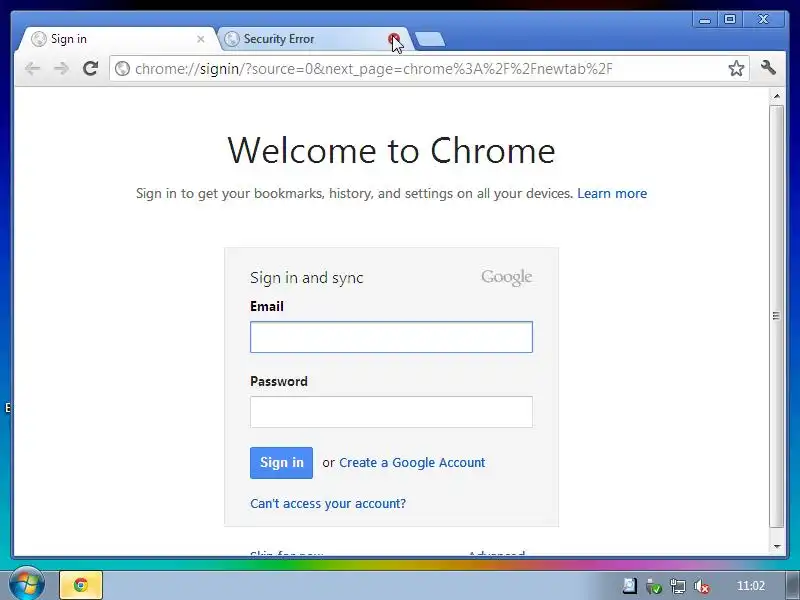The image size is (800, 600).
Task: Bookmark this page with the star icon
Action: pos(736,68)
